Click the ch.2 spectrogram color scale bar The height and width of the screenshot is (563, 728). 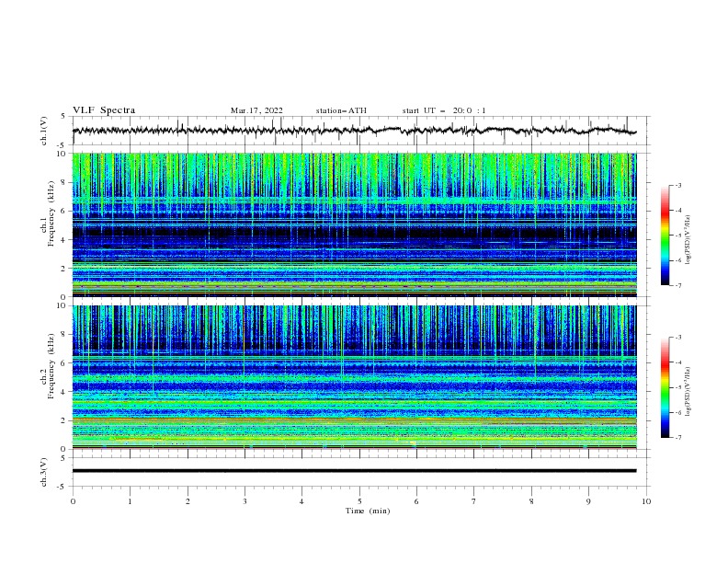pyautogui.click(x=665, y=387)
